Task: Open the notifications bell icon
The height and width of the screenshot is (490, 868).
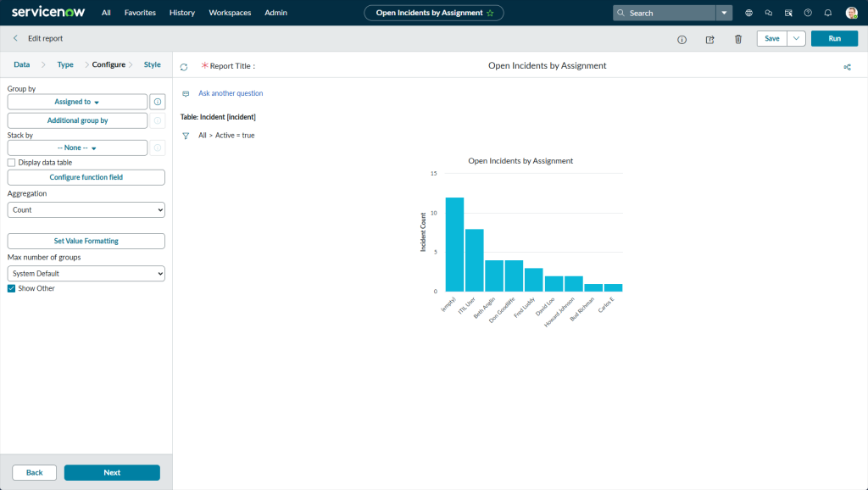Action: pos(827,13)
